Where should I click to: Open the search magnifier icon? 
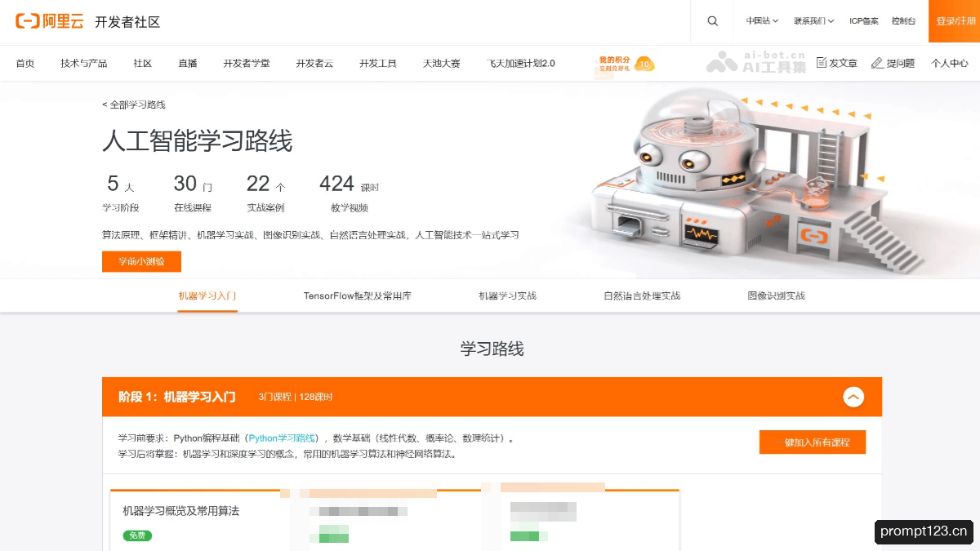click(x=713, y=21)
